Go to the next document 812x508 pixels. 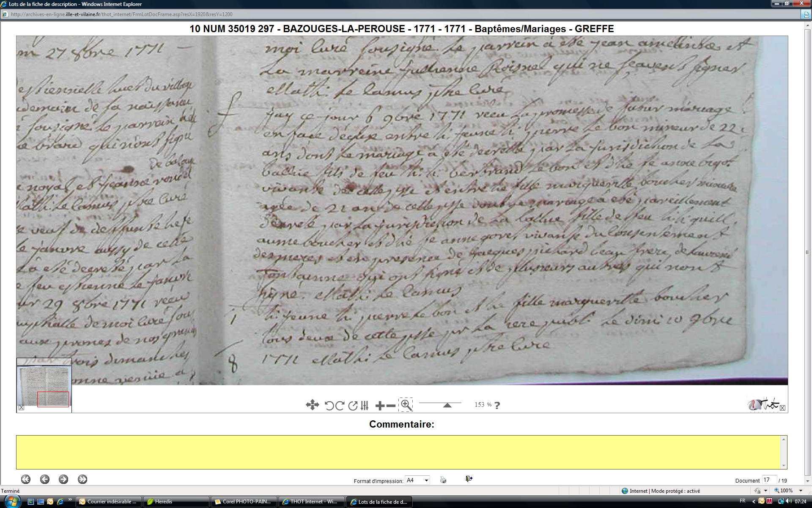tap(63, 479)
